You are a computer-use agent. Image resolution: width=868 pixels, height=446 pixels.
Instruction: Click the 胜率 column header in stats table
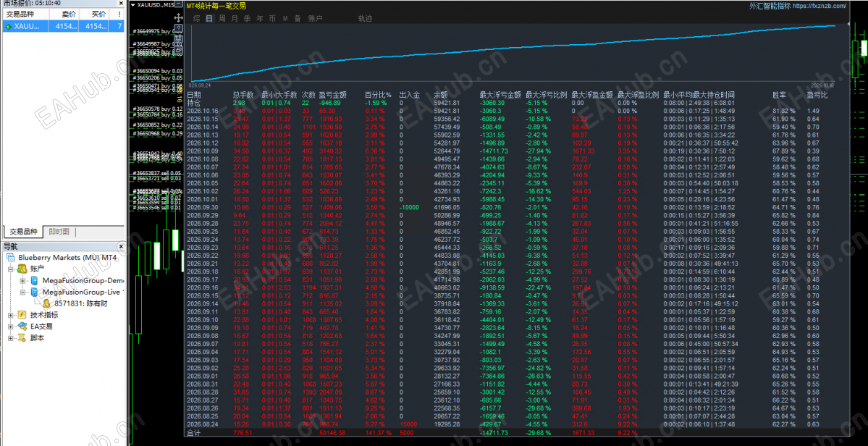coord(780,95)
